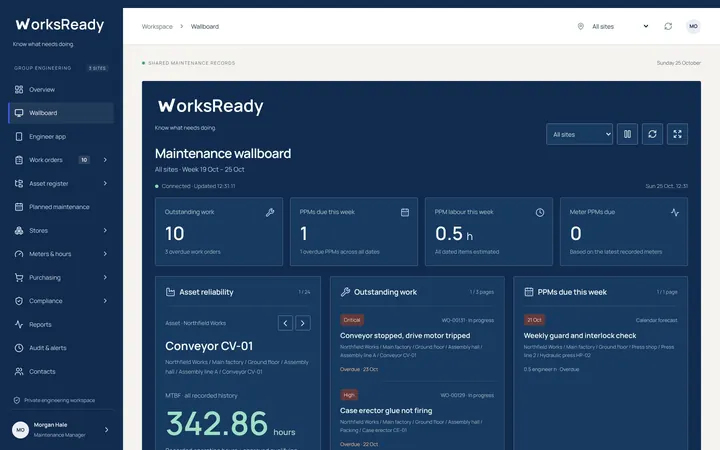Click the Critical priority badge

tap(352, 320)
